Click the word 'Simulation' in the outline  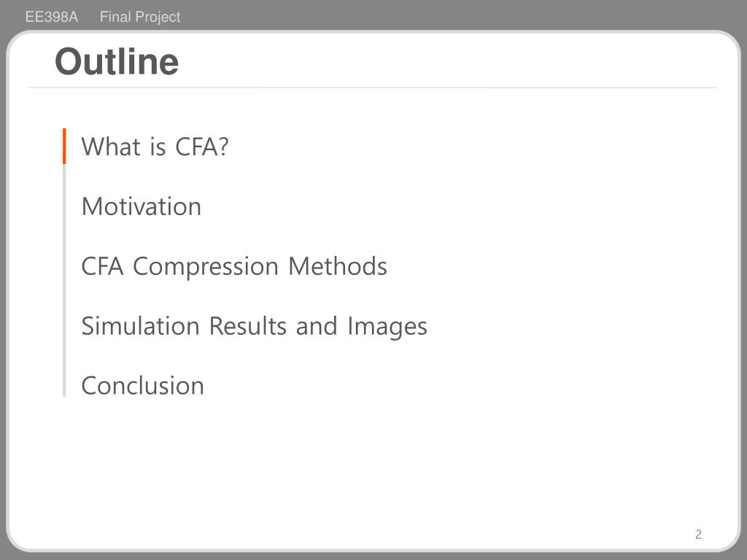142,326
